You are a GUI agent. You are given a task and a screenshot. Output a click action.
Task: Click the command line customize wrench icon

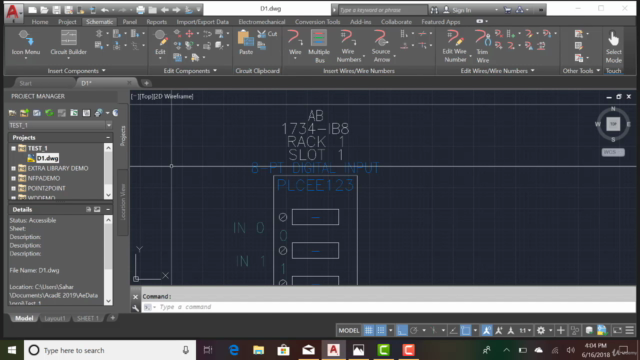[136, 308]
